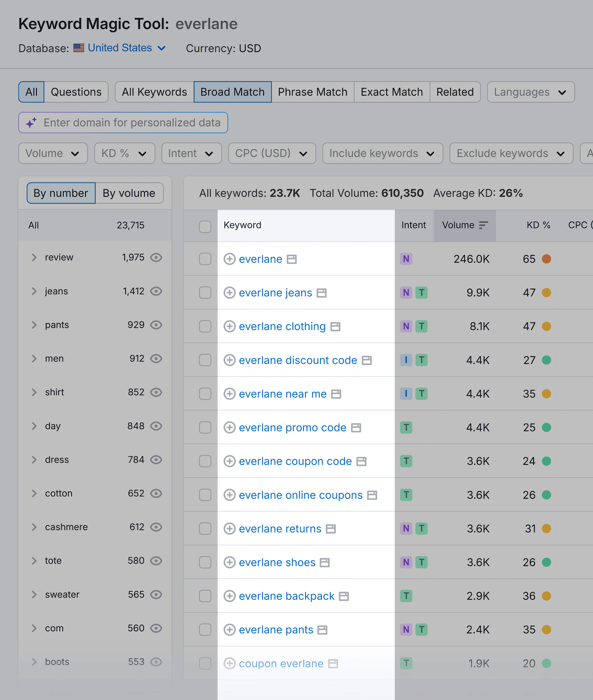This screenshot has width=593, height=700.
Task: Click SERP icon for everlane coupon code
Action: pyautogui.click(x=361, y=461)
